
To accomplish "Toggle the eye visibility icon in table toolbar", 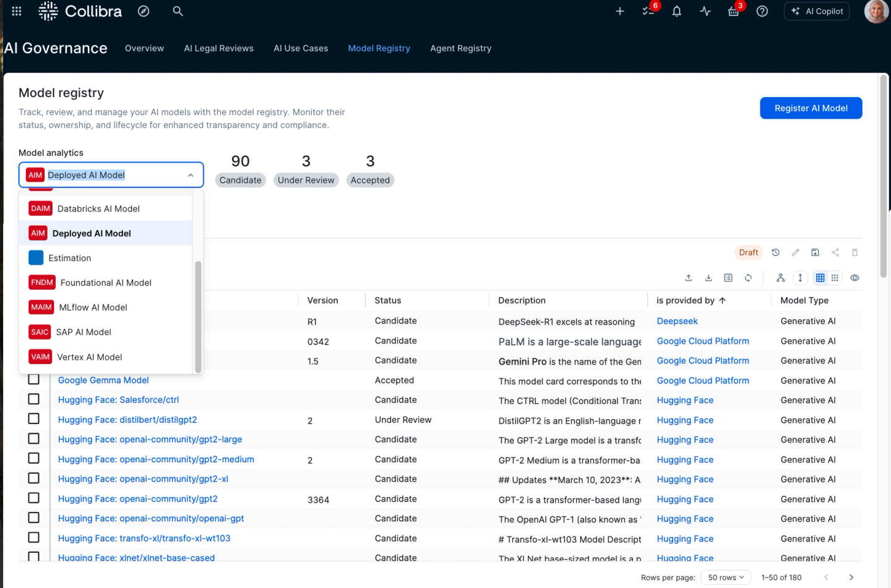I will pos(855,278).
